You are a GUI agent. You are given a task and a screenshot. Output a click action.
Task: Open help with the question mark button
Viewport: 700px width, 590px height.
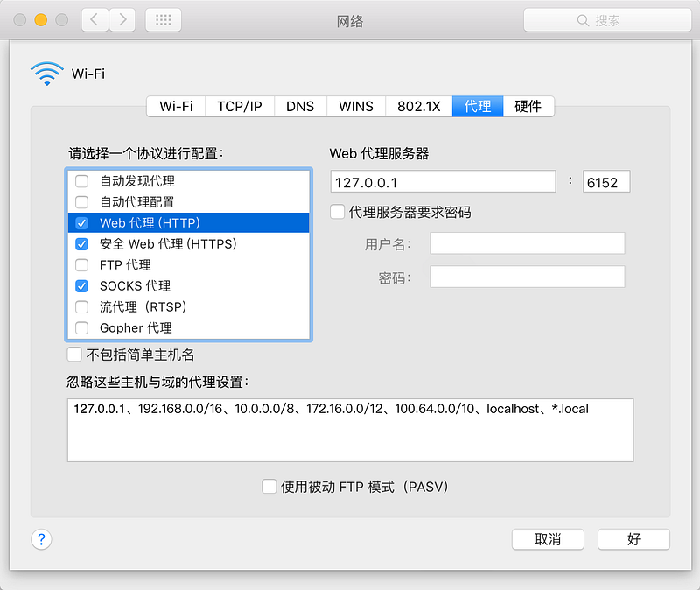(41, 539)
